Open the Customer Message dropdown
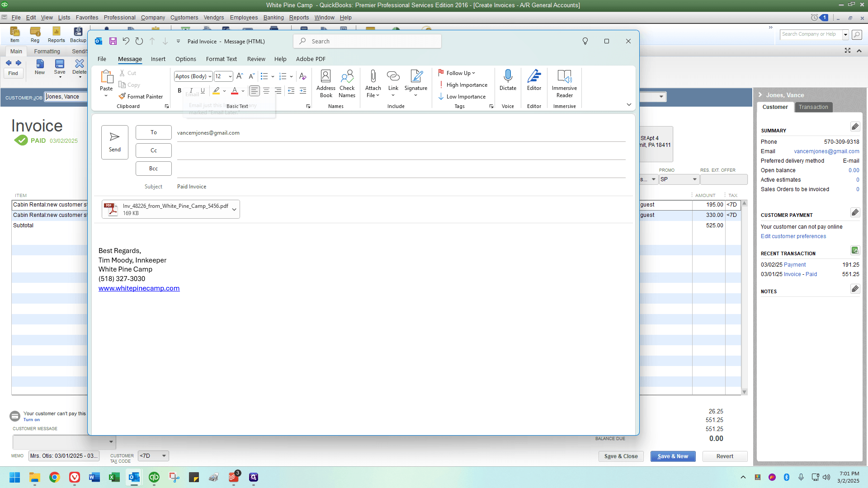Screen dimensions: 868x488 click(x=111, y=442)
